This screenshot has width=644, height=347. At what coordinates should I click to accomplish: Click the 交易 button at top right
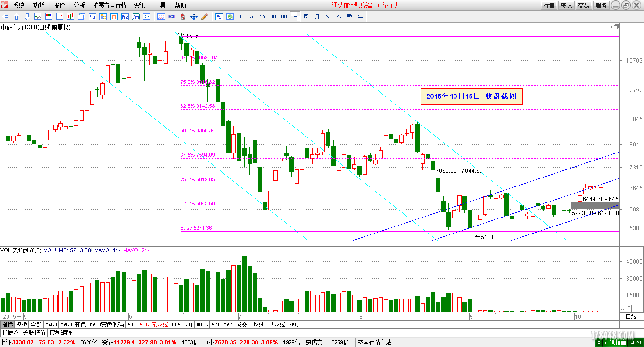point(584,5)
